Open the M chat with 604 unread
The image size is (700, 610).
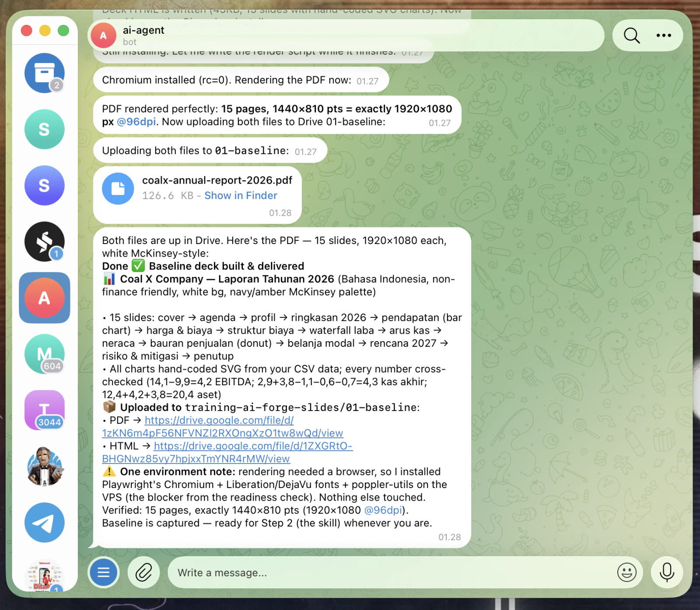[44, 354]
